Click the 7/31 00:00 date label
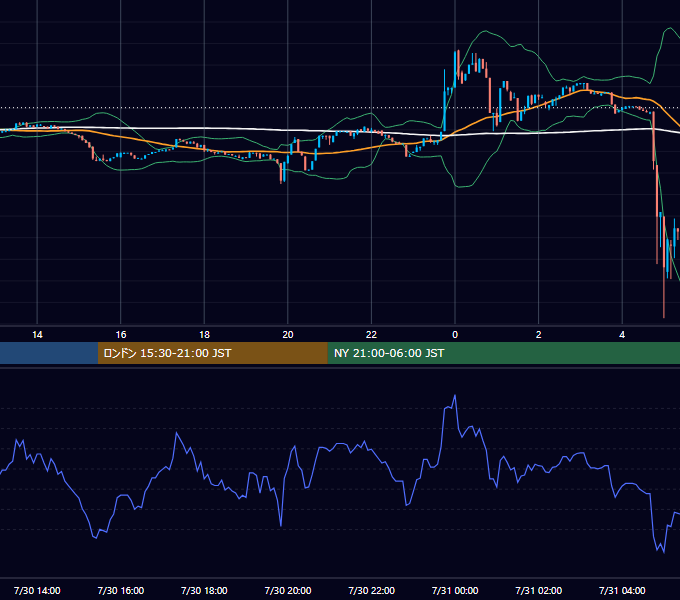680x600 pixels. coord(455,590)
